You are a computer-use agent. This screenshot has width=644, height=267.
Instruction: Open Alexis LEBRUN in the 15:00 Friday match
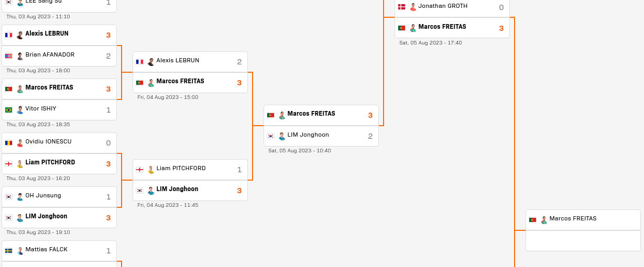178,61
